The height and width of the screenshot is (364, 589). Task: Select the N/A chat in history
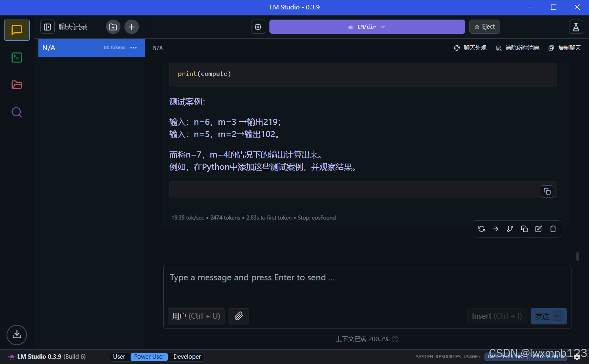tap(91, 48)
